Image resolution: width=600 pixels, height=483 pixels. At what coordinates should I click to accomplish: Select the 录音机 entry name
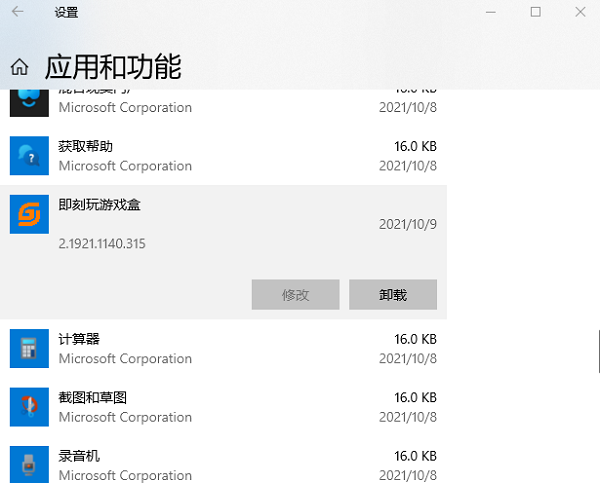pyautogui.click(x=79, y=456)
